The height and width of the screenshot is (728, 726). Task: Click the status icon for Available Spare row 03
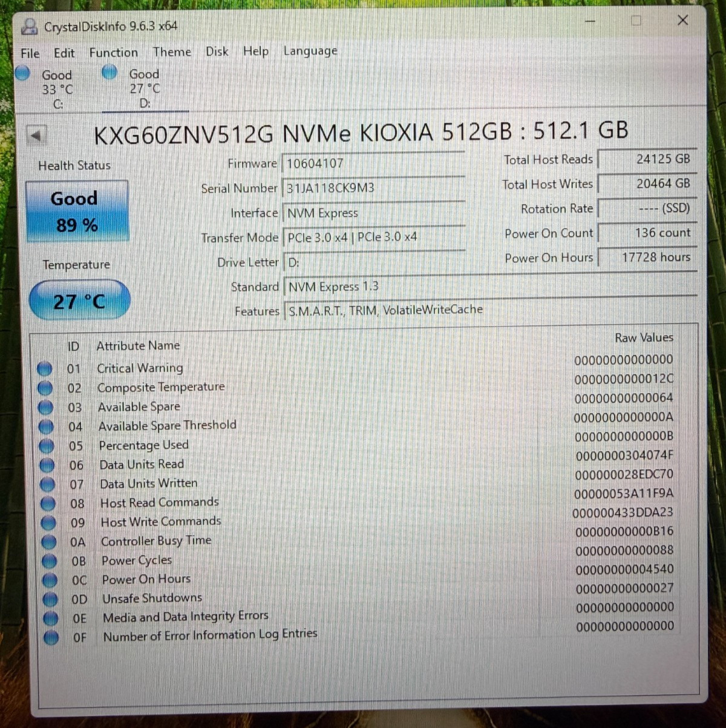pos(45,407)
